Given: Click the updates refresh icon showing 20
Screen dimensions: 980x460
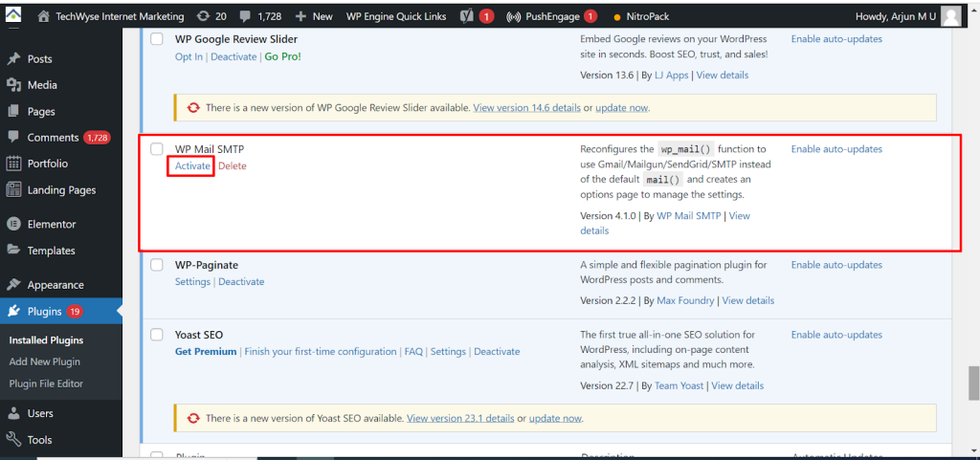Looking at the screenshot, I should pyautogui.click(x=202, y=16).
